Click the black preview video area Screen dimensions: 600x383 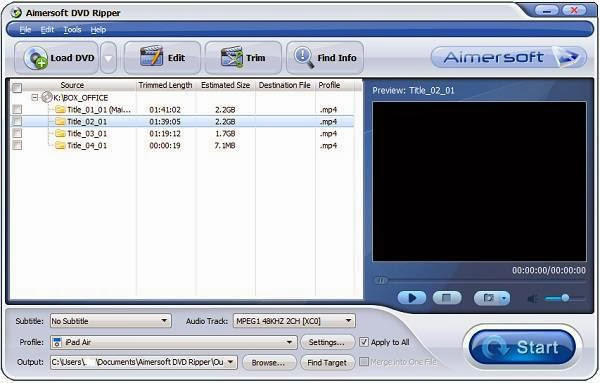point(479,181)
